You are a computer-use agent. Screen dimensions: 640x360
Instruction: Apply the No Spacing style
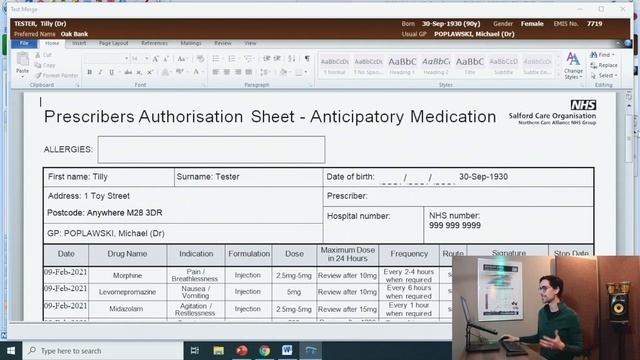click(x=368, y=66)
